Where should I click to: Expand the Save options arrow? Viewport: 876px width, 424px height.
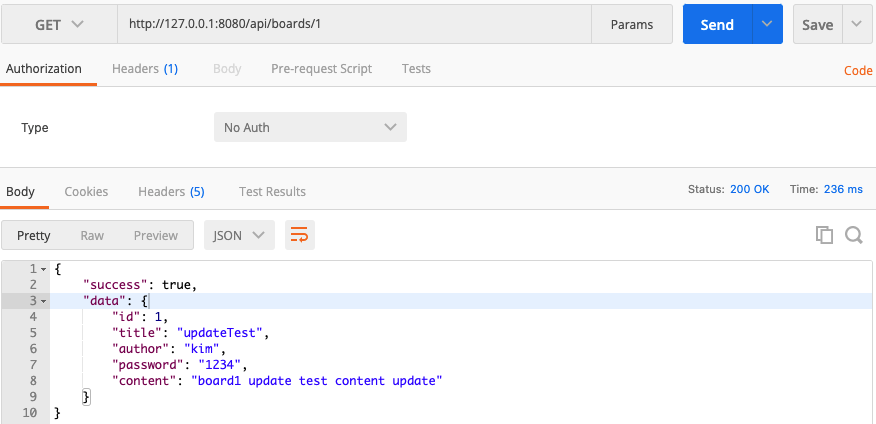[856, 24]
